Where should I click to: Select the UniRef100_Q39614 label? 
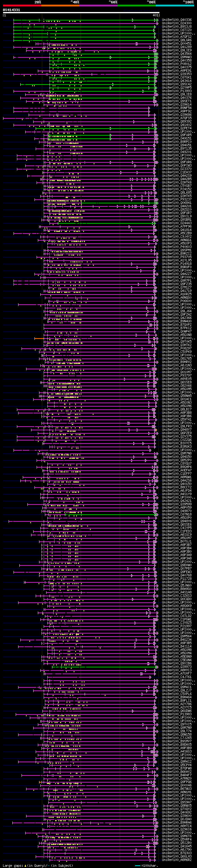177,104
